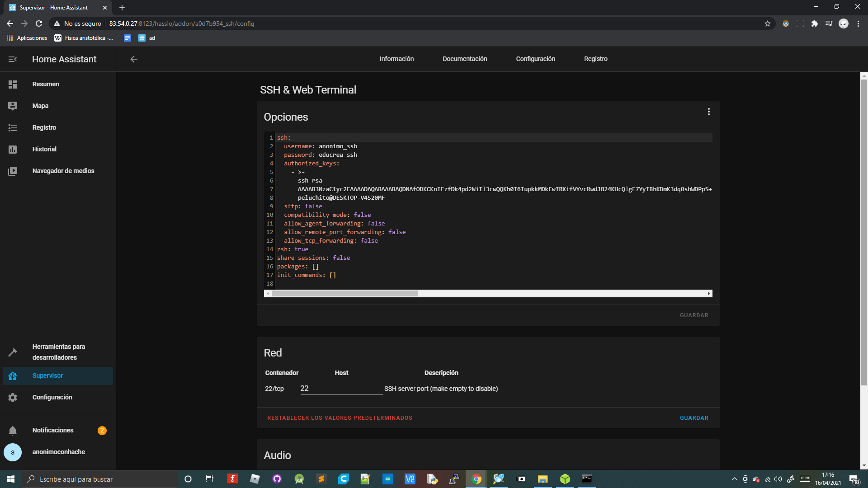Show hidden system tray icons chevron
The image size is (868, 488).
coord(734,479)
